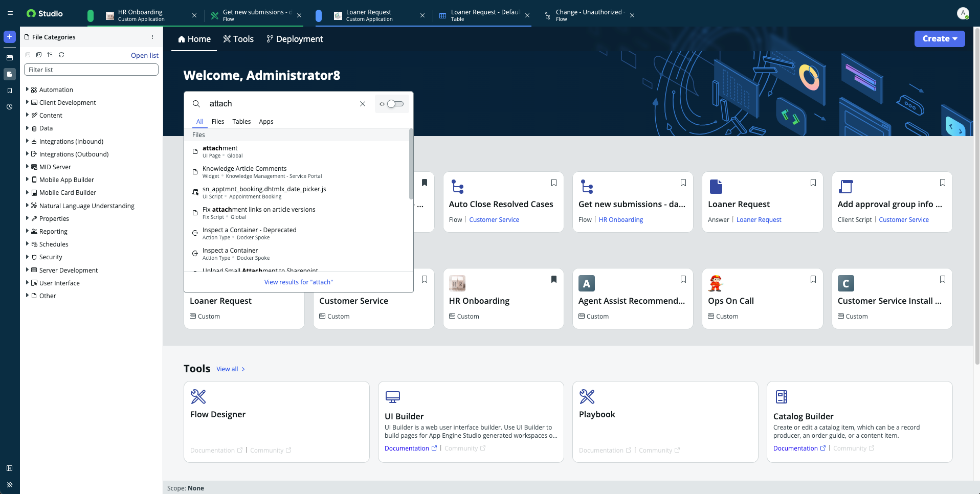This screenshot has height=494, width=980.
Task: Click into the Filter list input field
Action: coord(91,70)
